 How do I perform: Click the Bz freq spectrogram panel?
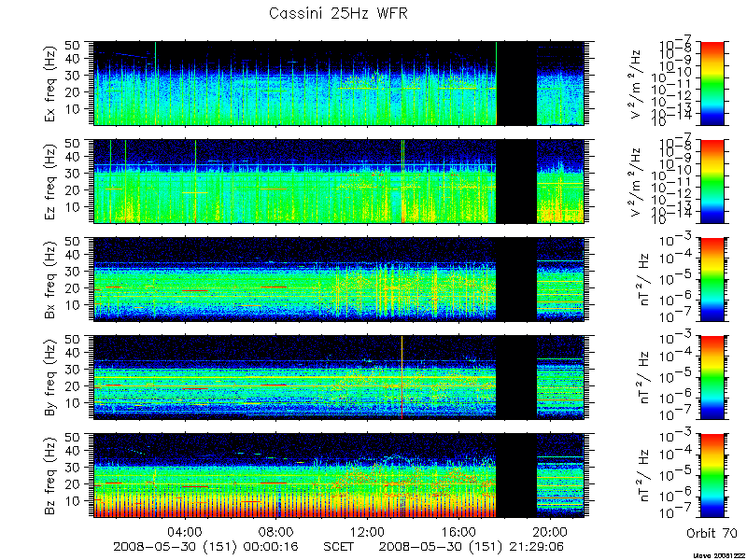pyautogui.click(x=339, y=476)
